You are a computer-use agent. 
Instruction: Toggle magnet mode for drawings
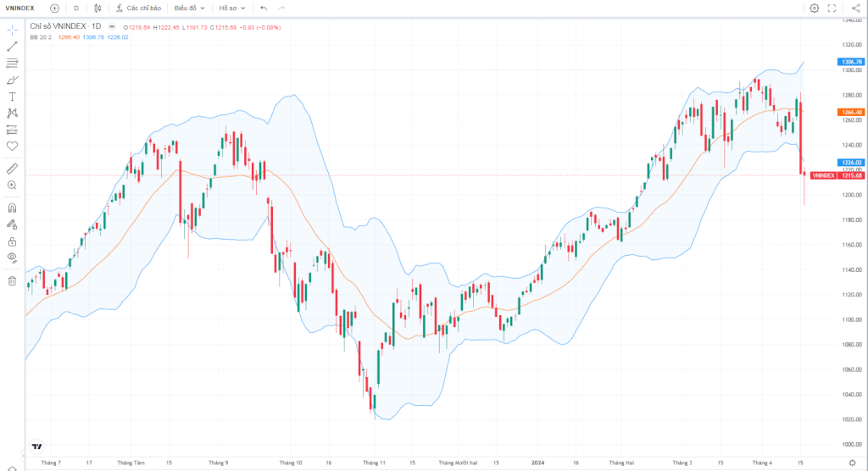(12, 208)
